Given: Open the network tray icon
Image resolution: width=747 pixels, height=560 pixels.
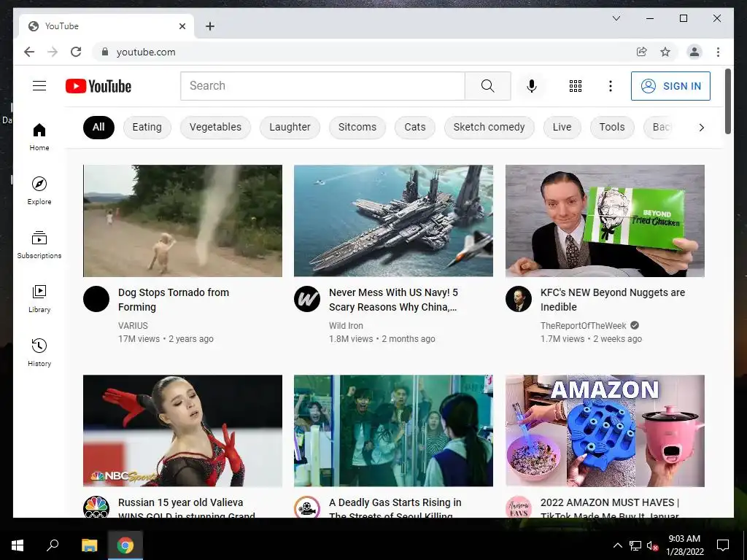Looking at the screenshot, I should (x=635, y=545).
